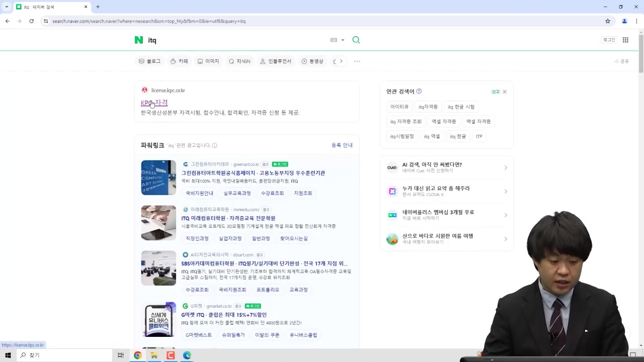644x362 pixels.
Task: Switch to the 이미지 search tab
Action: [208, 61]
